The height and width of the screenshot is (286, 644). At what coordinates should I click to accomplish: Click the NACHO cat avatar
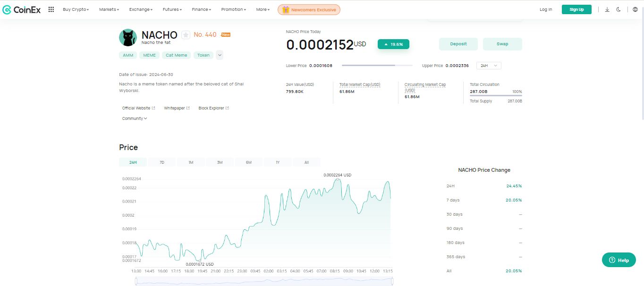pyautogui.click(x=128, y=37)
